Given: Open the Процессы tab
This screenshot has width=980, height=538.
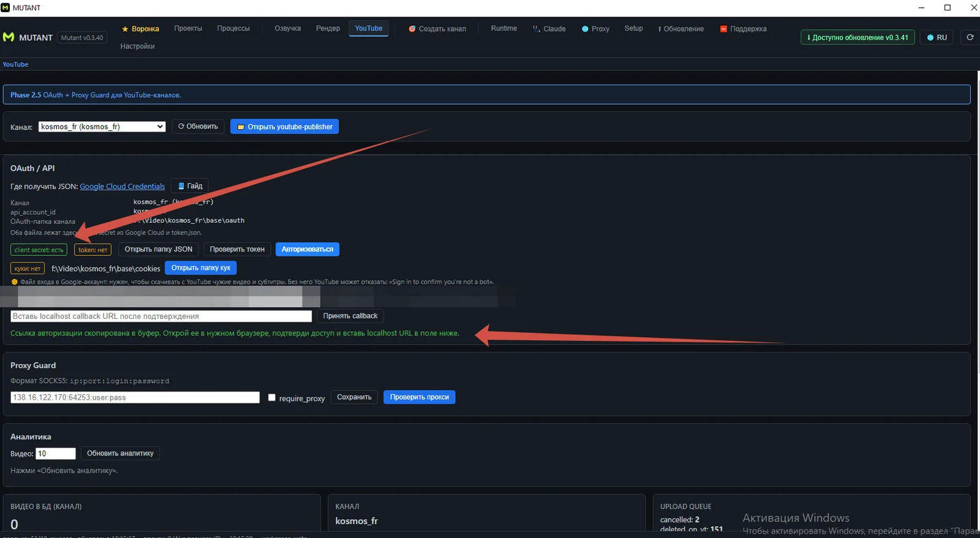Looking at the screenshot, I should tap(233, 29).
